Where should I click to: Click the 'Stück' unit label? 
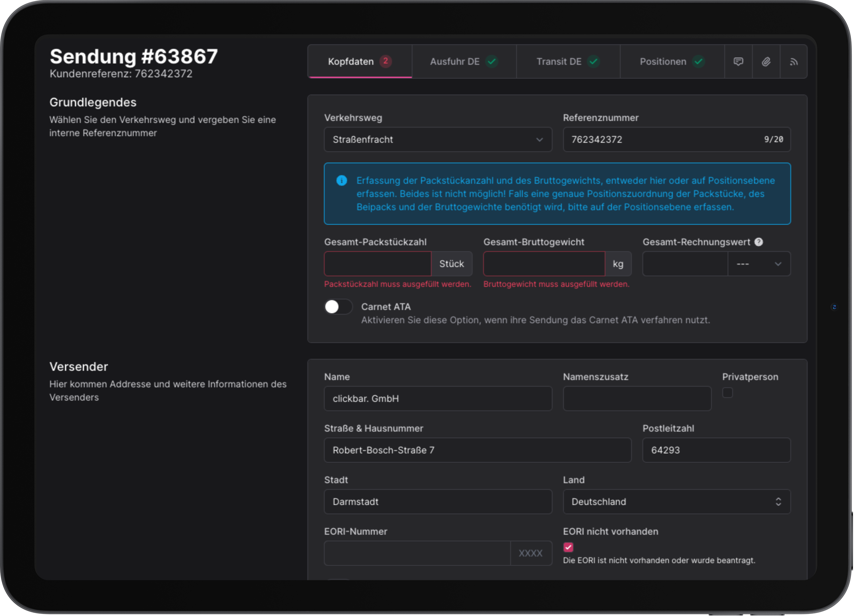452,264
